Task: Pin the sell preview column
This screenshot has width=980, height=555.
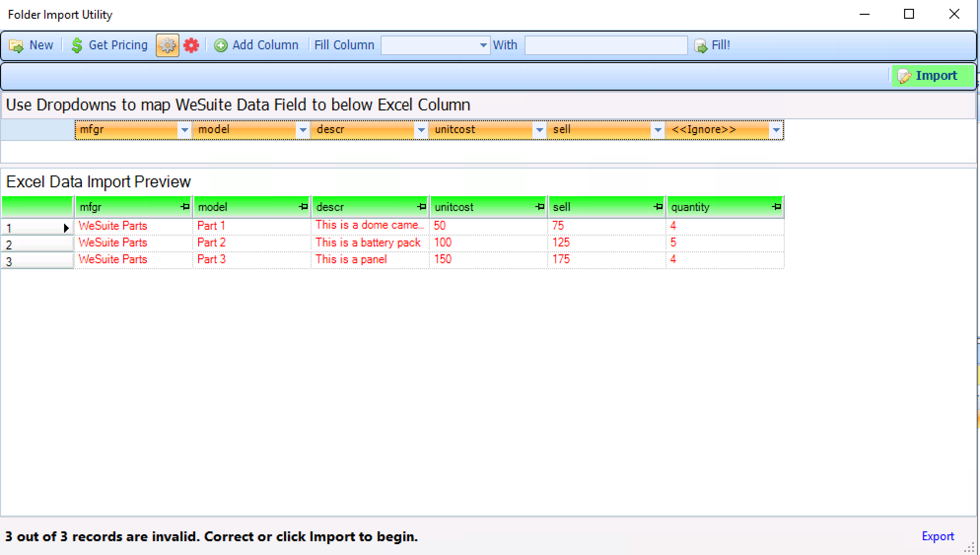Action: [x=658, y=207]
